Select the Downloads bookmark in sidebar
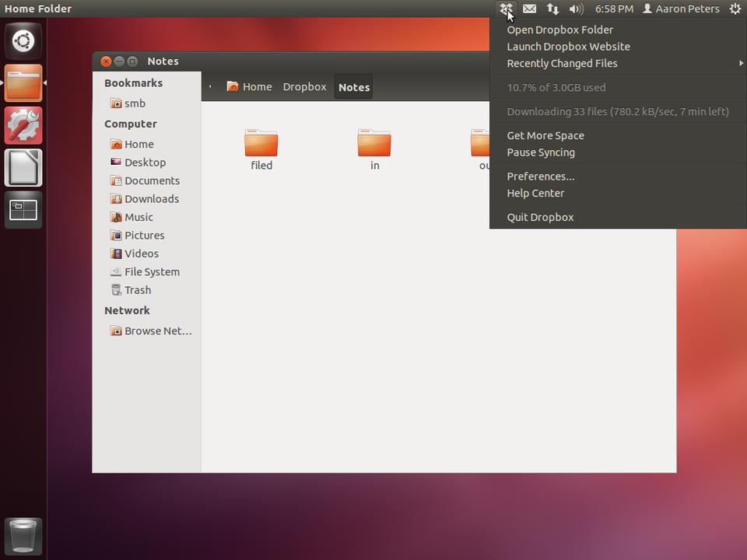747x560 pixels. click(151, 199)
